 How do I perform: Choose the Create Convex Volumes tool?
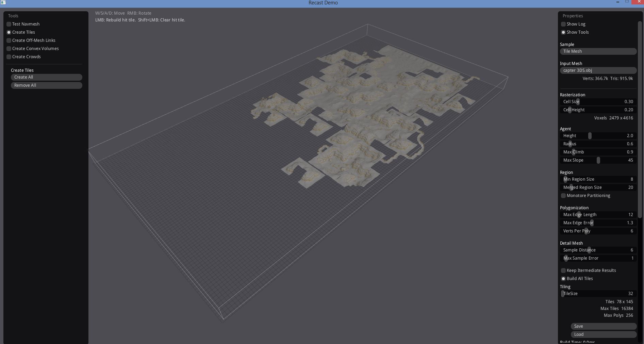coord(9,49)
